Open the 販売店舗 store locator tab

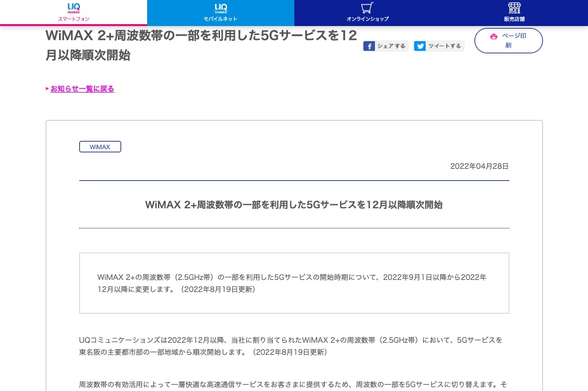(x=514, y=13)
